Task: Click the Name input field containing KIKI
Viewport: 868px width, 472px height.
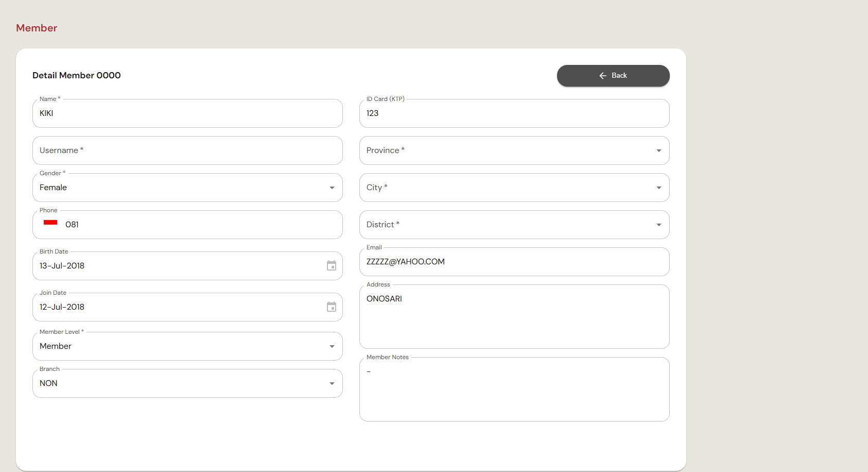Action: pos(187,113)
